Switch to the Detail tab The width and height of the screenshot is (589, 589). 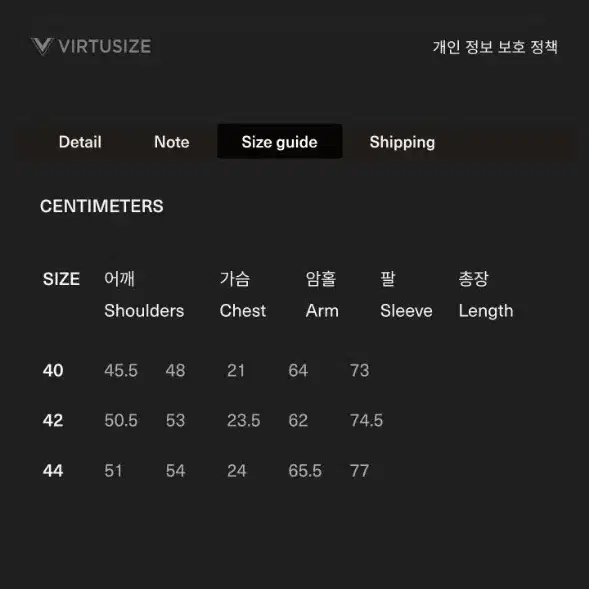tap(80, 142)
